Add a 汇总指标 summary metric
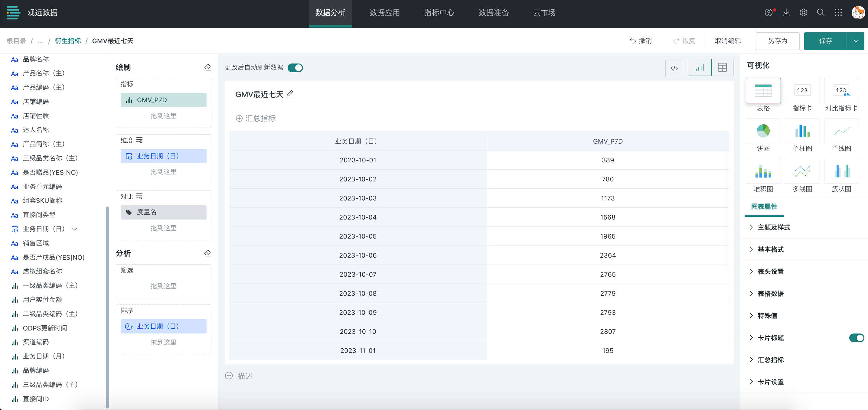The height and width of the screenshot is (410, 868). (x=256, y=118)
